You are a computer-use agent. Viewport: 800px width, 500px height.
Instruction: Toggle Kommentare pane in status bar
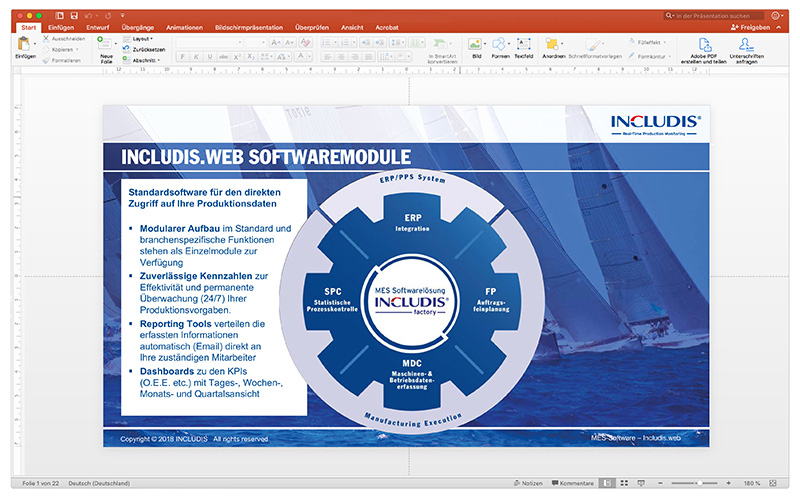[572, 483]
